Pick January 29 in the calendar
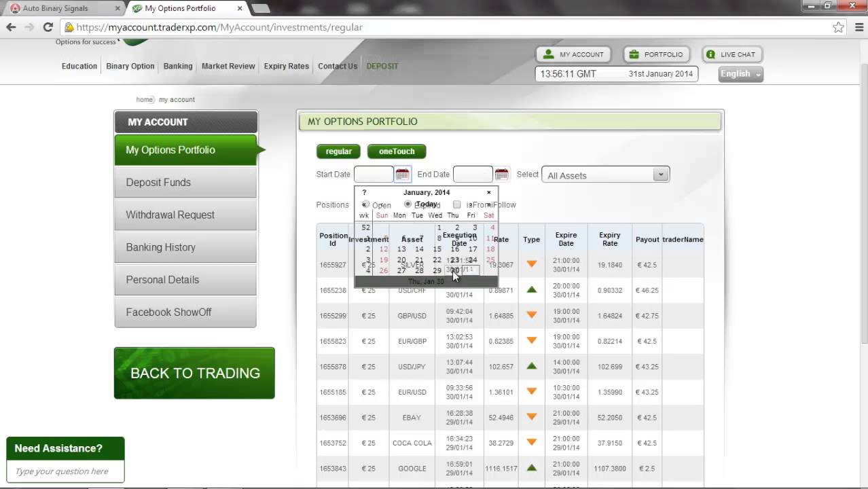The height and width of the screenshot is (489, 868). 437,270
